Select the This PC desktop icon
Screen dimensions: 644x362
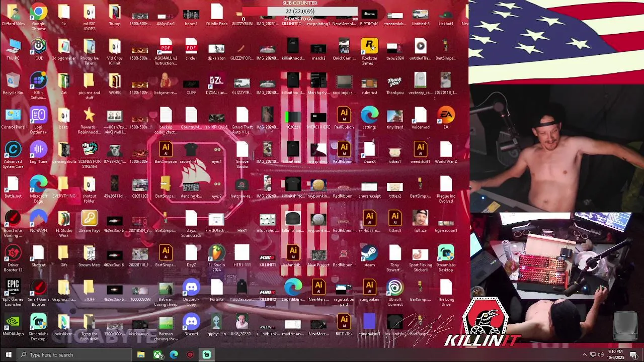pos(13,46)
